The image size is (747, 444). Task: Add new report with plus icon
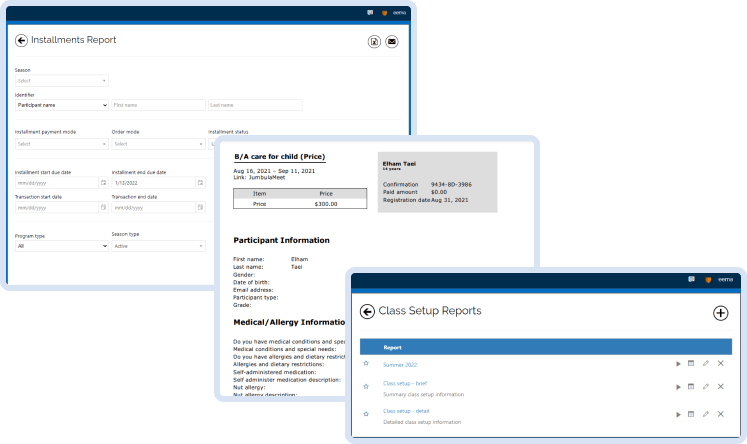coord(720,313)
